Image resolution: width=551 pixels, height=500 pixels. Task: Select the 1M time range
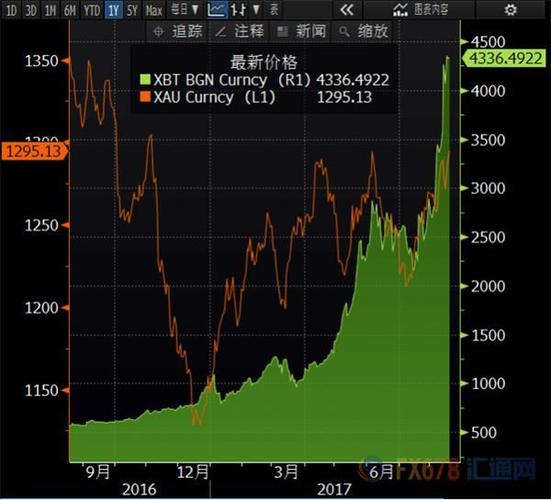click(50, 11)
